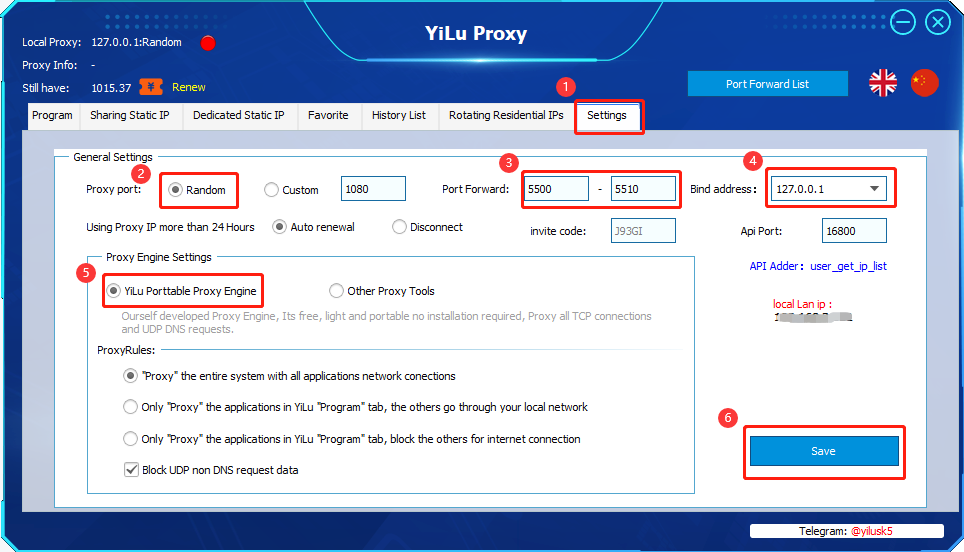This screenshot has width=964, height=552.
Task: Click the Api Port field 16800
Action: tap(854, 231)
